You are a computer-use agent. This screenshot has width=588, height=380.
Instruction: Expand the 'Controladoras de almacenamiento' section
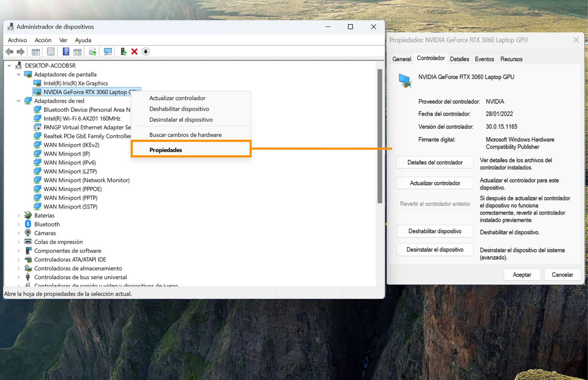pos(18,268)
